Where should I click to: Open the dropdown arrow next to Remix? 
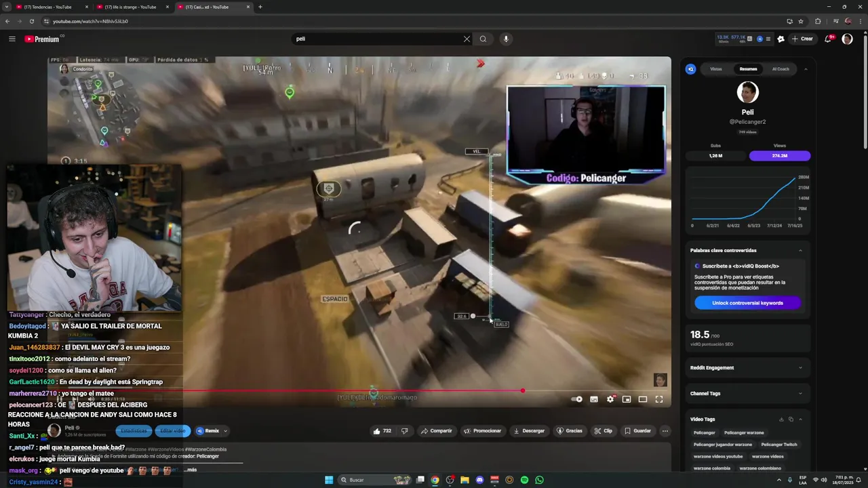point(225,431)
